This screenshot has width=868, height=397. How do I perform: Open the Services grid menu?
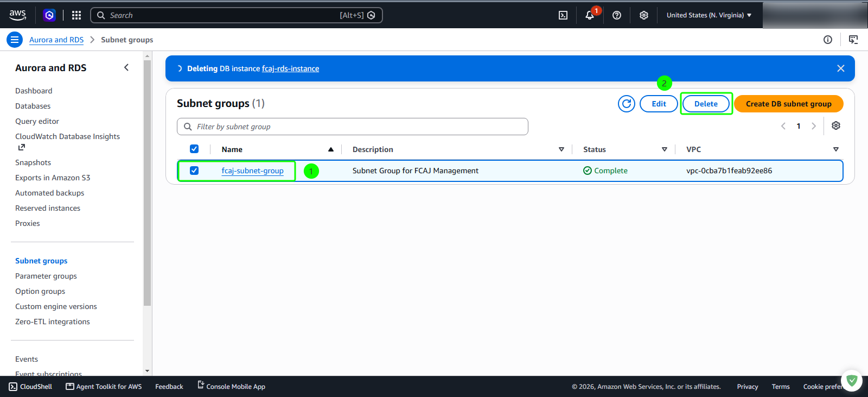pos(76,15)
